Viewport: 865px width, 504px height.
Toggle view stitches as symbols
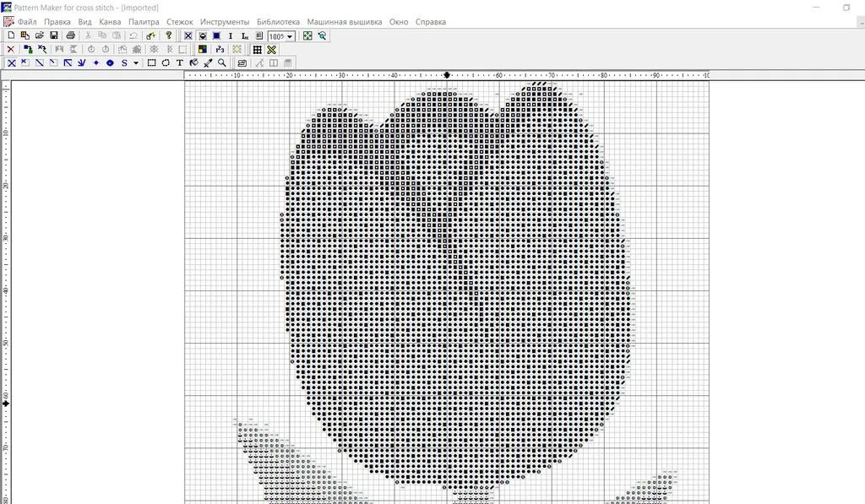(x=202, y=36)
